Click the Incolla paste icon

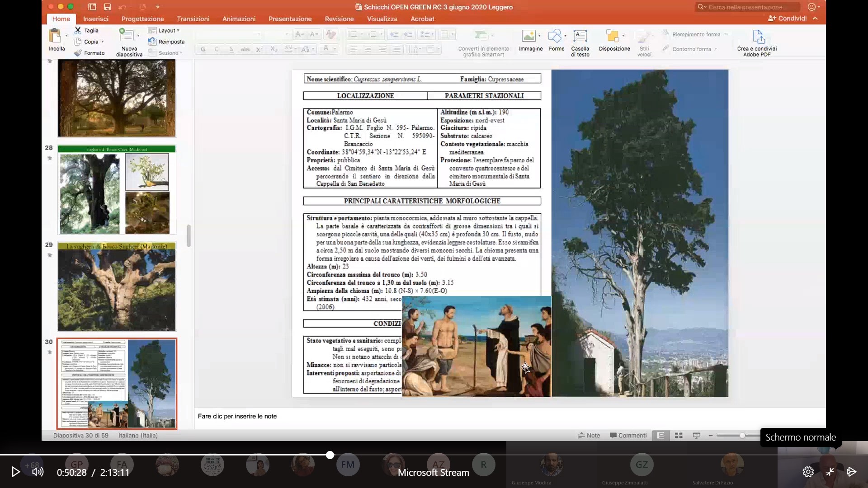[55, 36]
